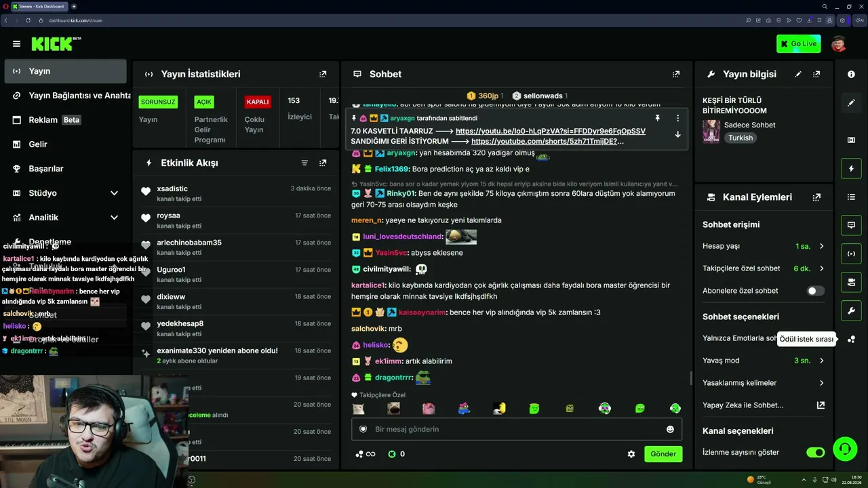Open a new browser tab
Image resolution: width=868 pixels, height=488 pixels.
click(x=74, y=6)
